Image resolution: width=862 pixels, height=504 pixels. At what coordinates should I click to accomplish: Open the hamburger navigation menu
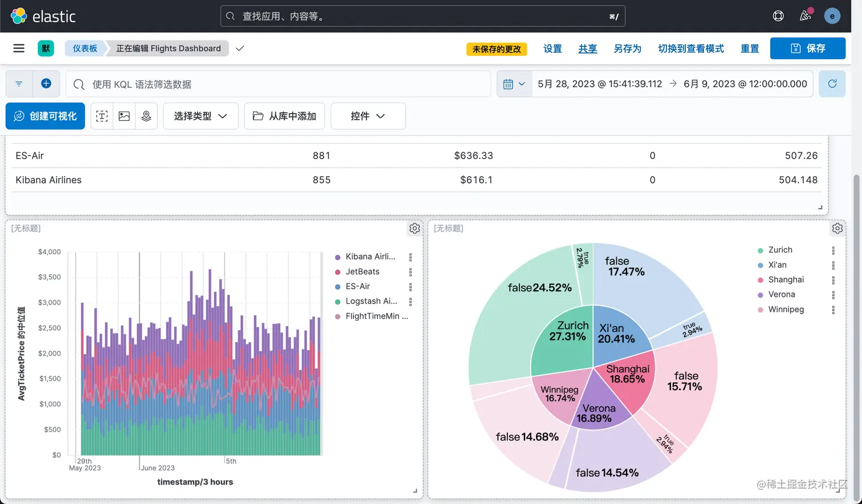(19, 48)
